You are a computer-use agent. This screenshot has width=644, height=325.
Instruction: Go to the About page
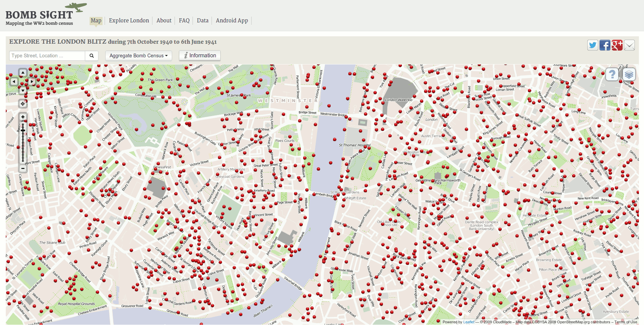(x=164, y=20)
